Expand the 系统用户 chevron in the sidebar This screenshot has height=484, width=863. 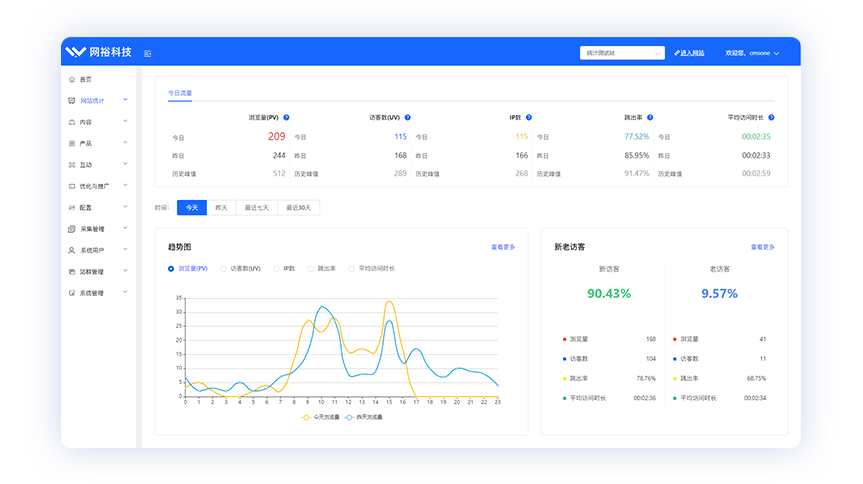125,249
